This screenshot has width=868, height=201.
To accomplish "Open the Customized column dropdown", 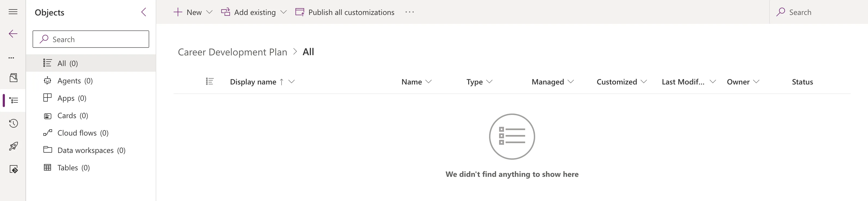I will pos(644,81).
